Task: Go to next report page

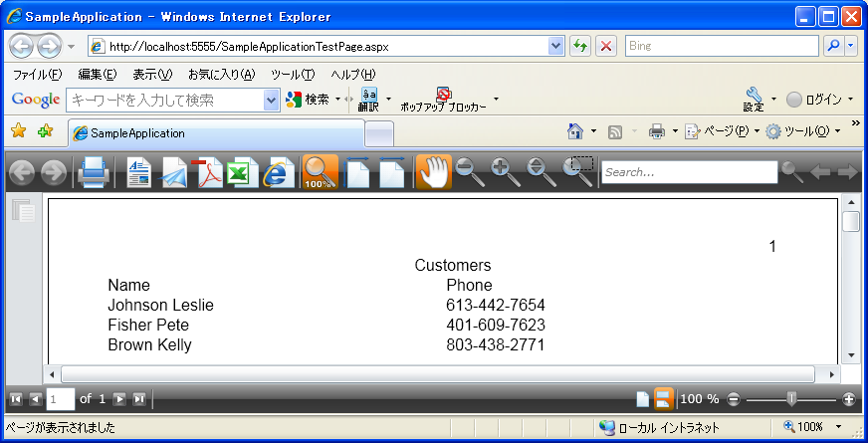Action: [119, 398]
